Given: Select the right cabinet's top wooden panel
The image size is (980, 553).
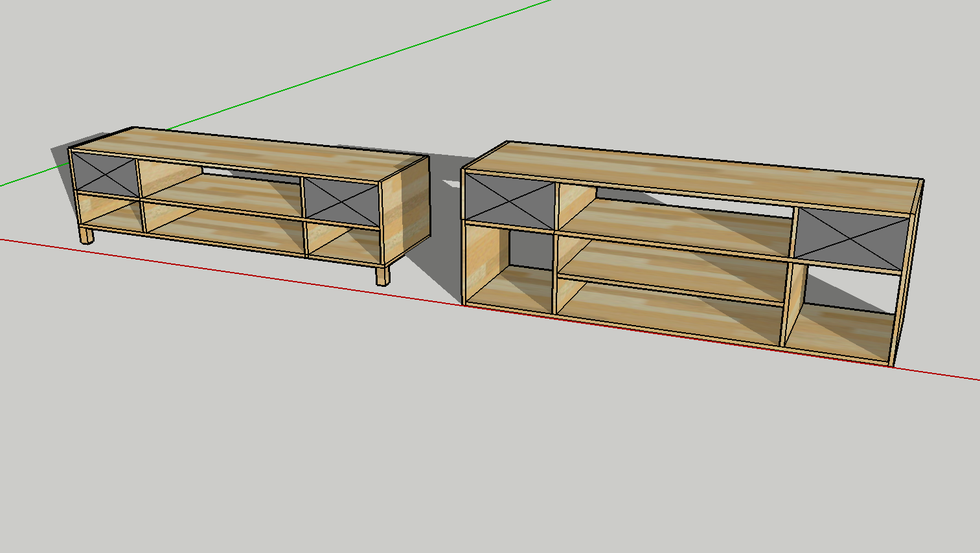Looking at the screenshot, I should tap(693, 177).
